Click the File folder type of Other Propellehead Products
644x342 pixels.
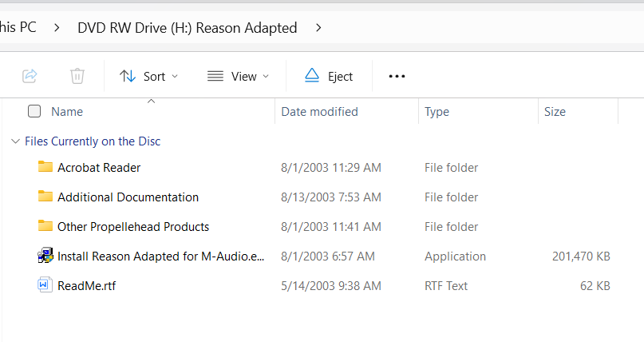coord(452,227)
